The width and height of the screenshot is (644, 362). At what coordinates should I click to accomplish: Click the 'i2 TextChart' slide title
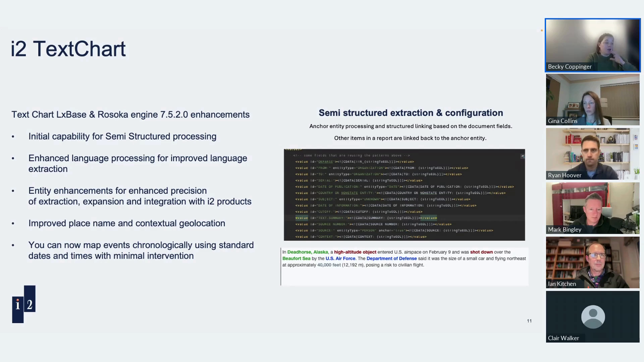[x=68, y=49]
